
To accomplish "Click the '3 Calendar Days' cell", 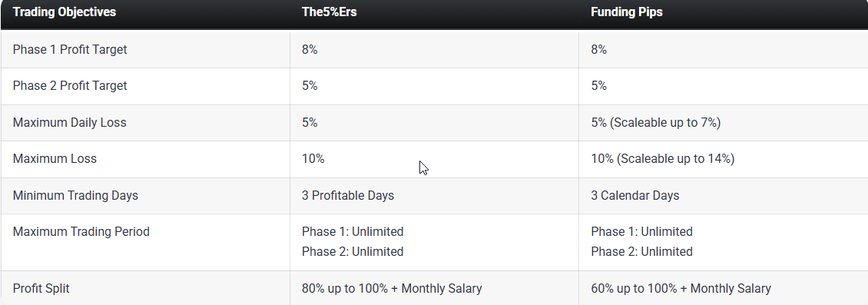I will tap(635, 195).
